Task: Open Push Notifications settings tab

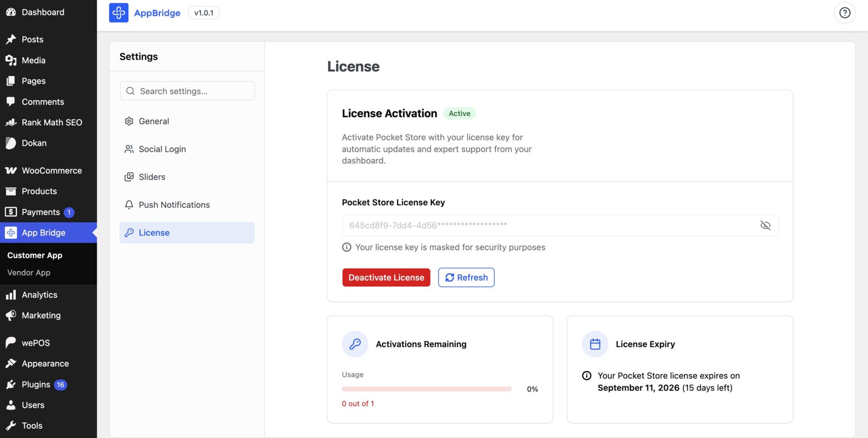Action: click(187, 205)
